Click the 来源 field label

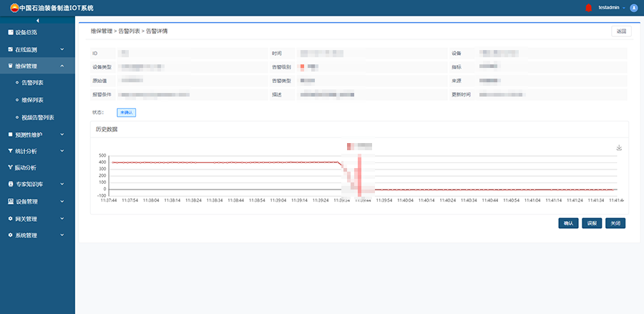pos(457,81)
